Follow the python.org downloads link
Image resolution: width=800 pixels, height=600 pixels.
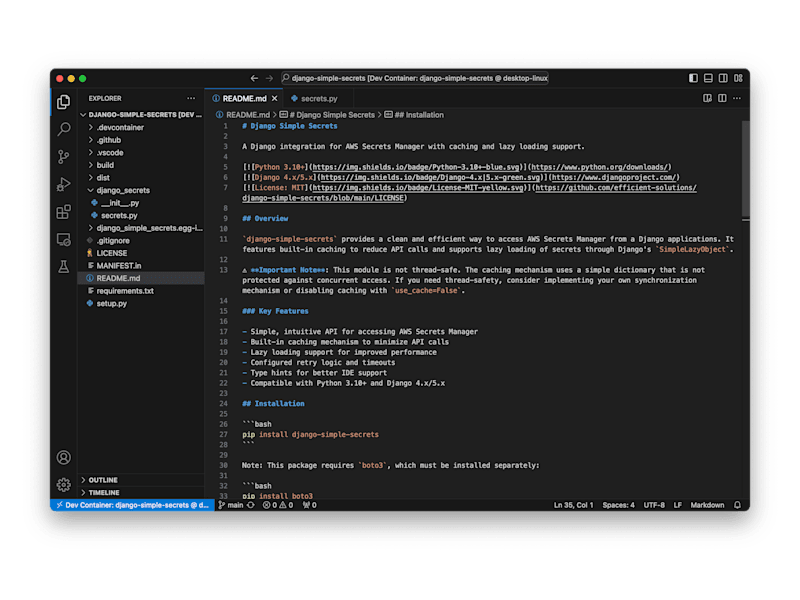(599, 167)
